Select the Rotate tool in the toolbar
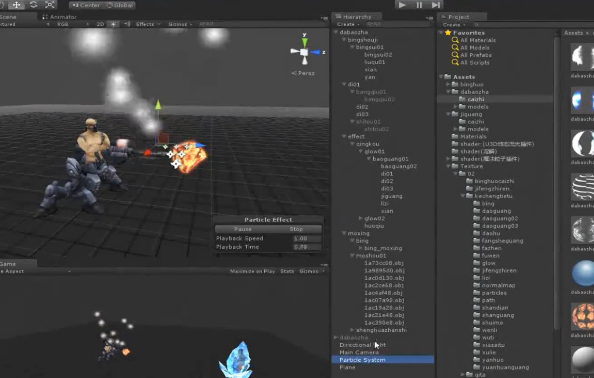This screenshot has height=378, width=594. (x=33, y=5)
